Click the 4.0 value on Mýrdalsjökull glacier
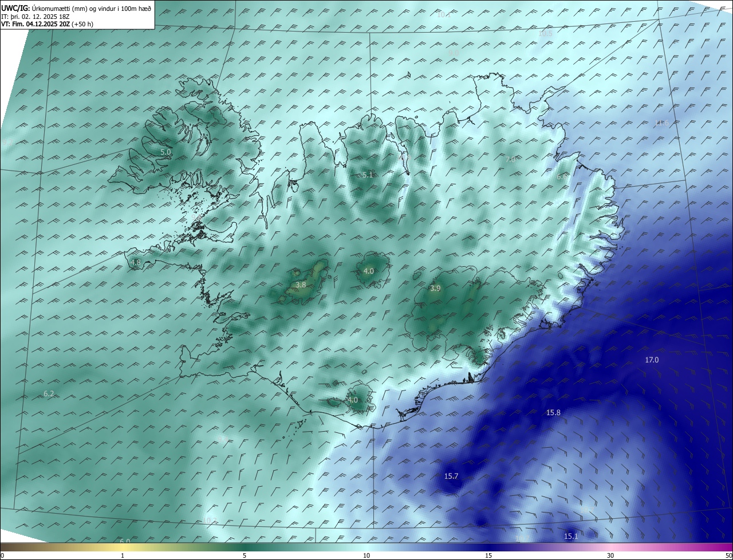Viewport: 733px width, 560px height. (x=353, y=400)
